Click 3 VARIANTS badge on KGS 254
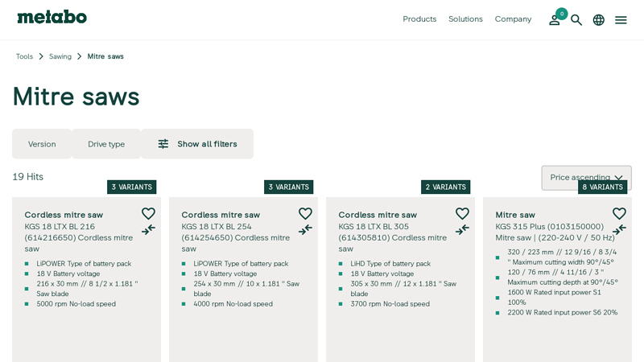Viewport: 644px width, 362px height. coord(288,187)
